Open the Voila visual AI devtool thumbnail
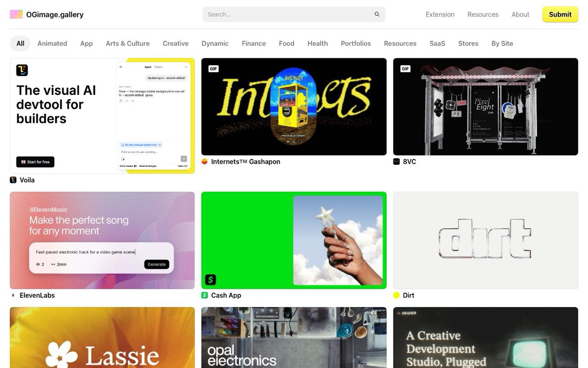Viewport: 588px width, 368px height. 102,116
